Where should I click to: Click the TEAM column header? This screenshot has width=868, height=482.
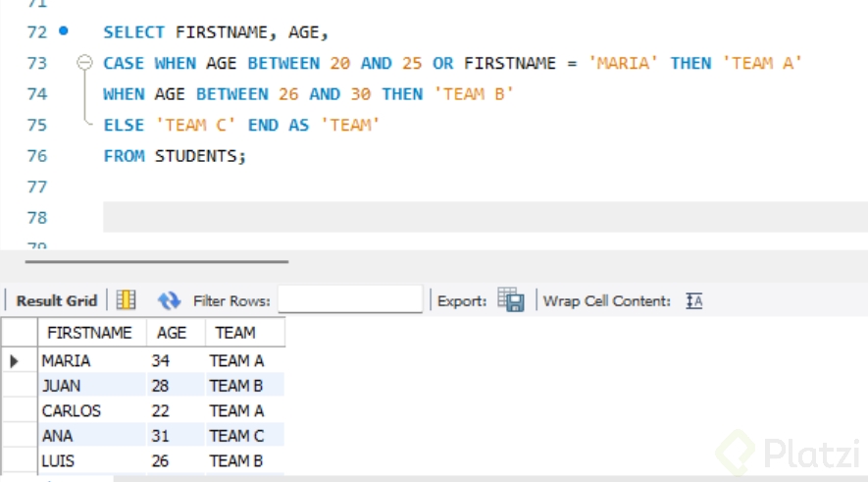[235, 333]
